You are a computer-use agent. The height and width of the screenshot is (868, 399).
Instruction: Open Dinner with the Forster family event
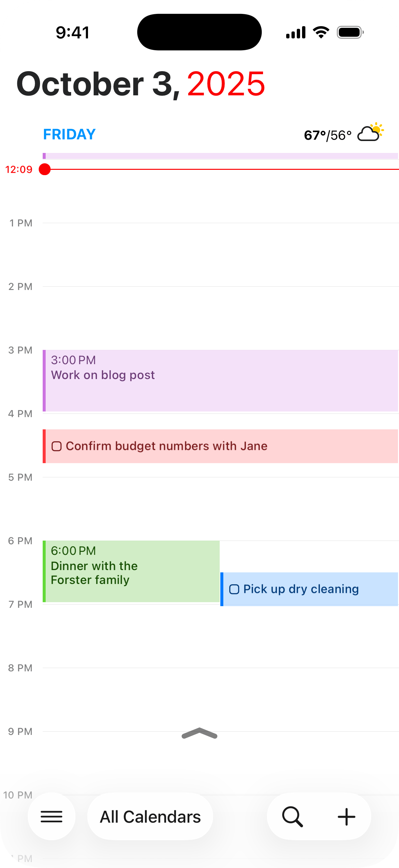132,571
